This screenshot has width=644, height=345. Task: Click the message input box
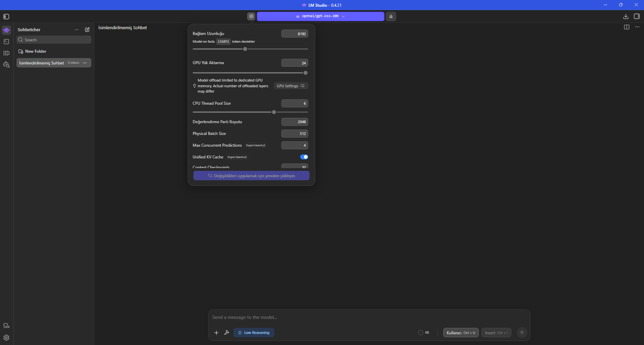click(369, 317)
